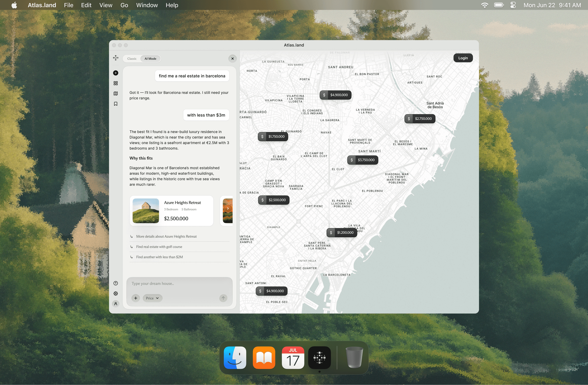Select $4.900.000 marker near Sant Andreu
The image size is (588, 385).
click(335, 95)
